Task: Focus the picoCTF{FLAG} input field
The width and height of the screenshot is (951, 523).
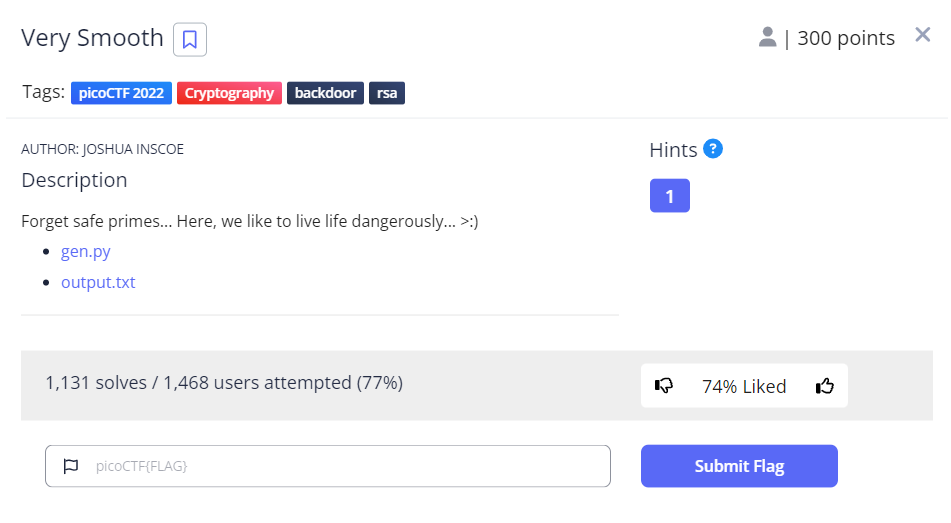Action: 340,466
